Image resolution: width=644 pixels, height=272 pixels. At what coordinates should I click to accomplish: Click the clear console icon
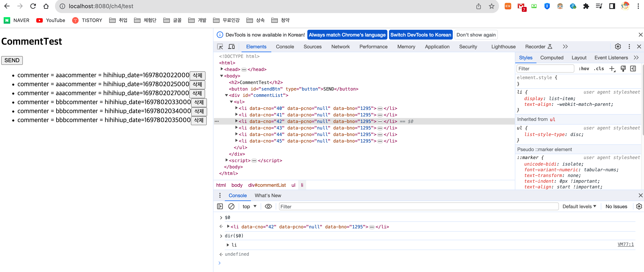[x=231, y=206]
